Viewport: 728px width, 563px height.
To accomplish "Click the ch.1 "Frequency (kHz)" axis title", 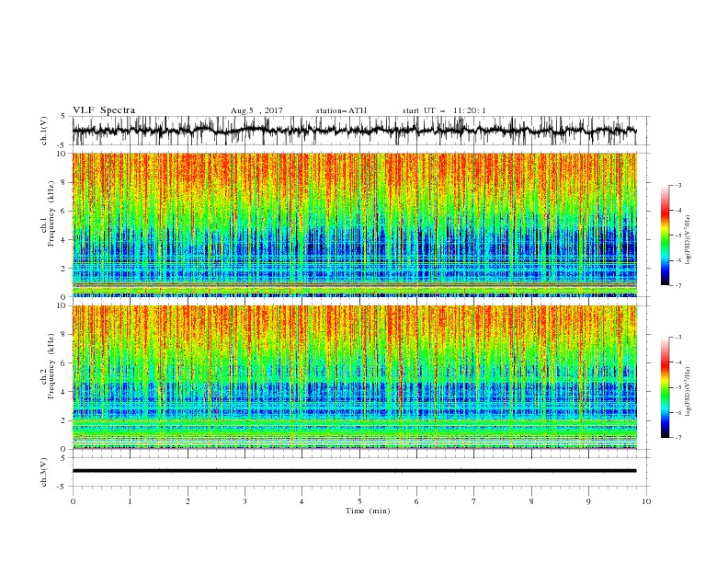I will 51,213.
